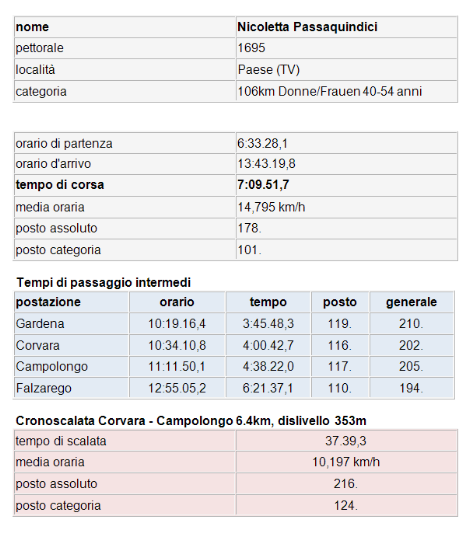The image size is (476, 533).
Task: Click the località value Paese (TV)
Action: pyautogui.click(x=269, y=70)
